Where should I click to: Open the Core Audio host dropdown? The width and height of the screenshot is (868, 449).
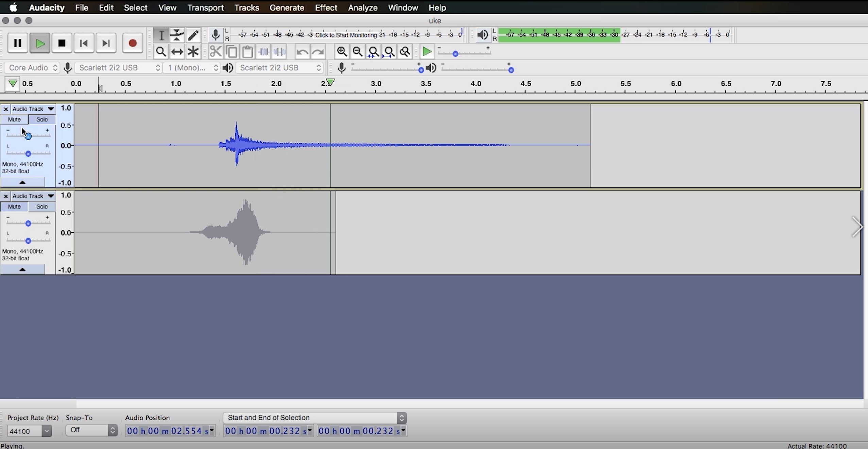click(x=32, y=68)
